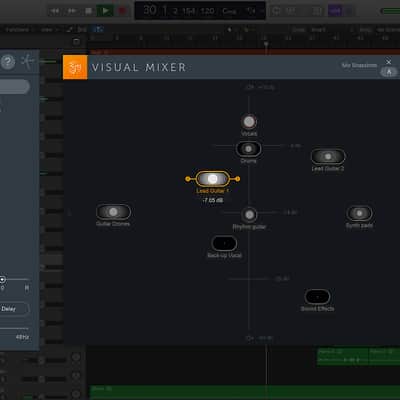Arm recording with the red record button
The image size is (400, 400).
[122, 11]
